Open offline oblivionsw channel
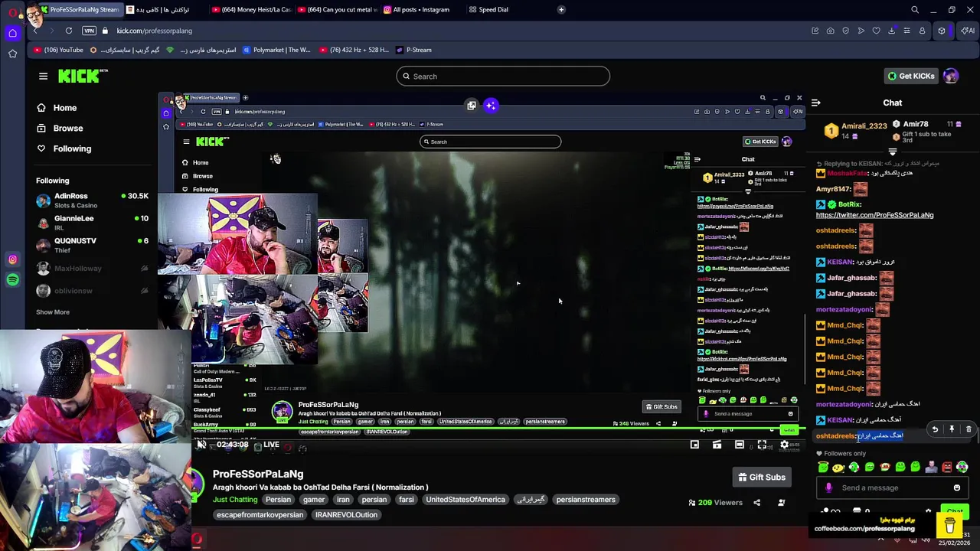The image size is (980, 551). tap(92, 291)
